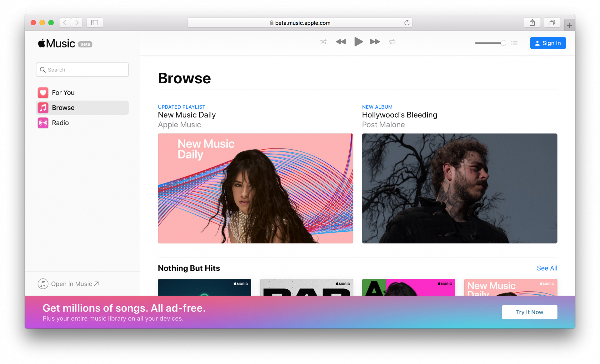Start playback with the play button
This screenshot has width=600, height=364.
pos(358,42)
